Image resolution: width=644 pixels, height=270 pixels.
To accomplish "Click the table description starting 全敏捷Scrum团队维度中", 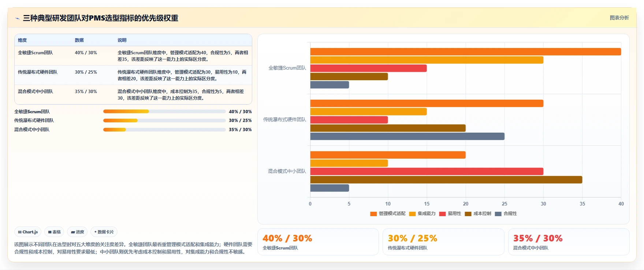I will pyautogui.click(x=183, y=56).
